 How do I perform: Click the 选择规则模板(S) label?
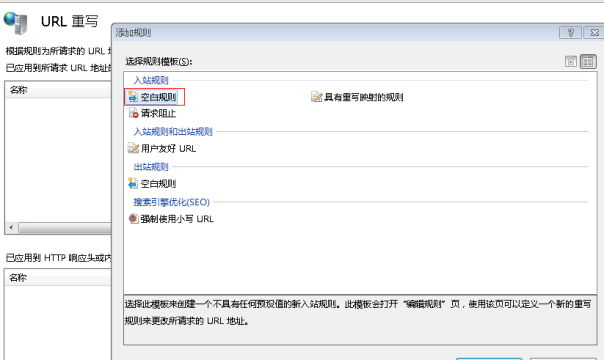[158, 62]
